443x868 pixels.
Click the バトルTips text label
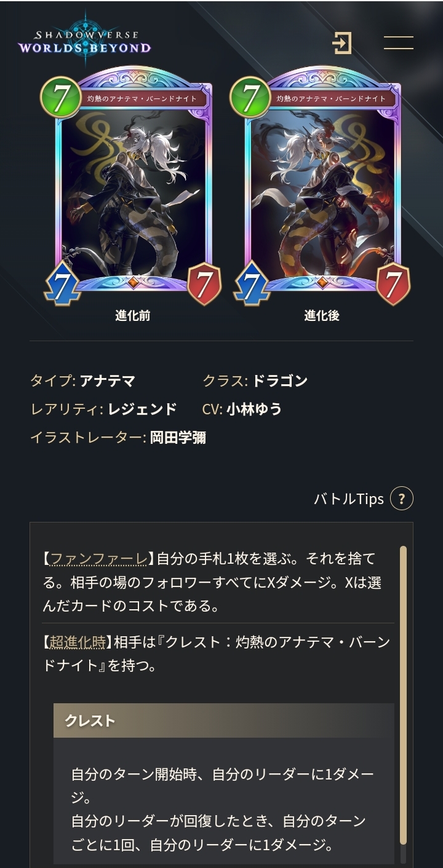pos(349,499)
